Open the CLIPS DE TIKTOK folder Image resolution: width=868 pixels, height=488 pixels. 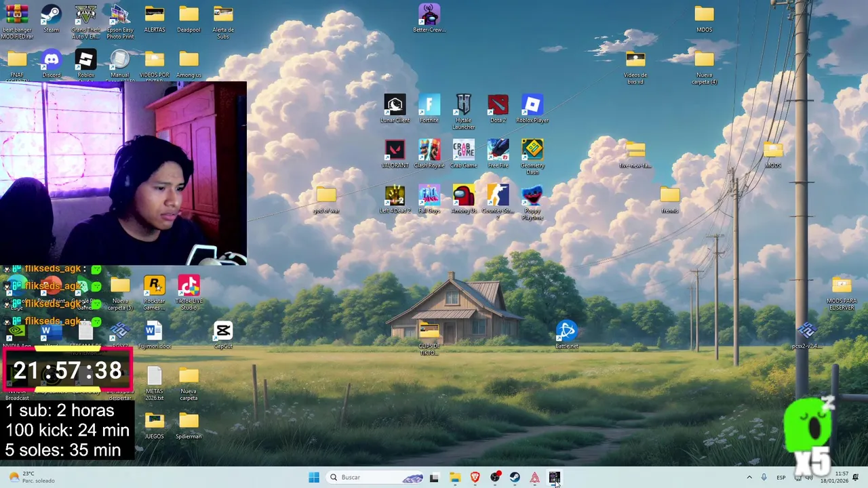[x=429, y=338]
